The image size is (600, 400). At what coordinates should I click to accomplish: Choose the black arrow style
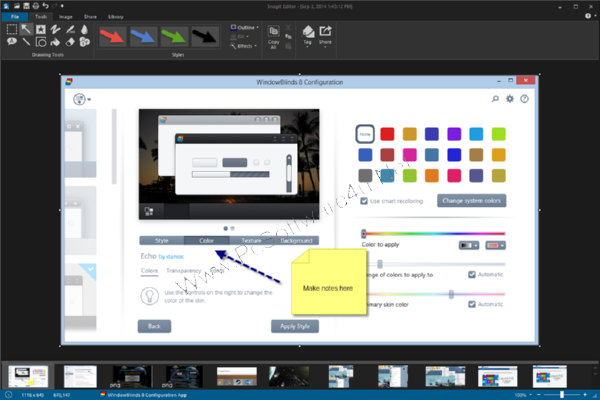(205, 37)
